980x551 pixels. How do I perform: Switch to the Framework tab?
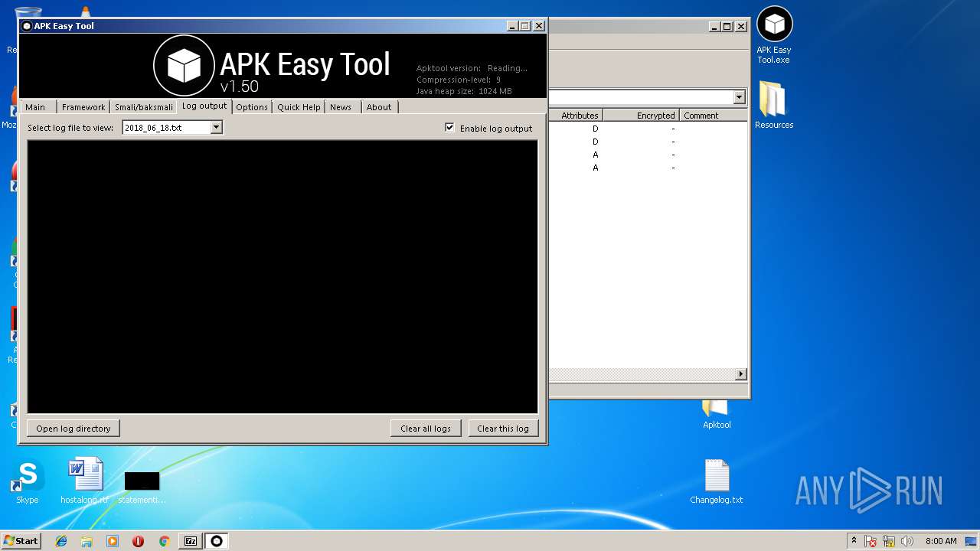click(83, 107)
